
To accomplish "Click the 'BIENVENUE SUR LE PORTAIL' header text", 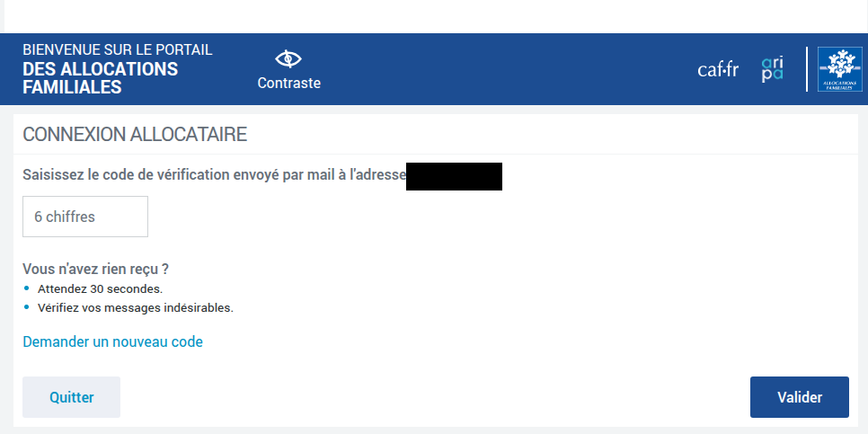I will [x=118, y=49].
